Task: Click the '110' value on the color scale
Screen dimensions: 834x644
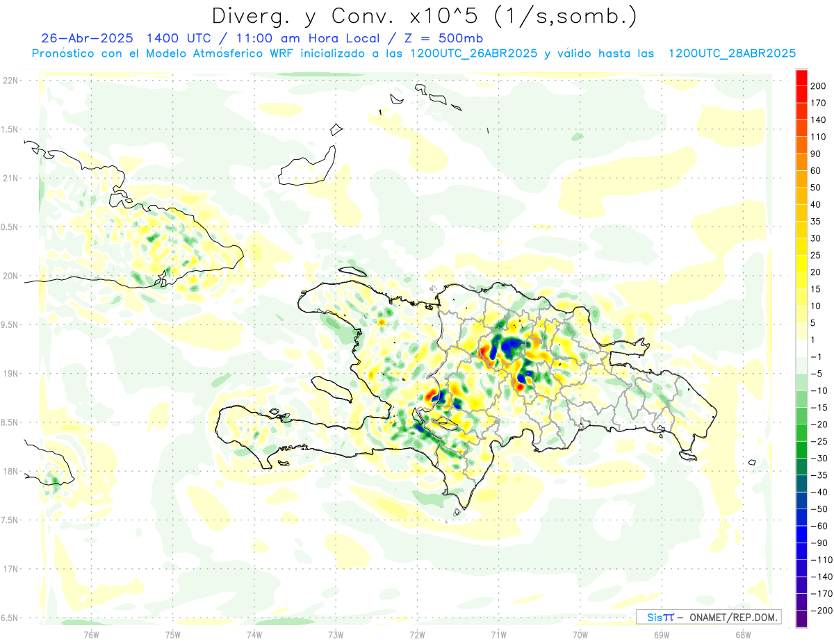Action: (819, 137)
